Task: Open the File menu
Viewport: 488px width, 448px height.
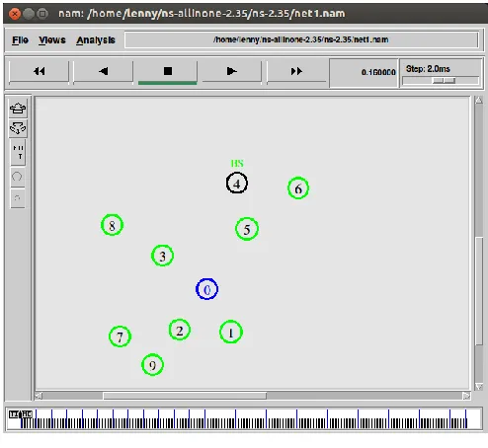Action: [20, 40]
